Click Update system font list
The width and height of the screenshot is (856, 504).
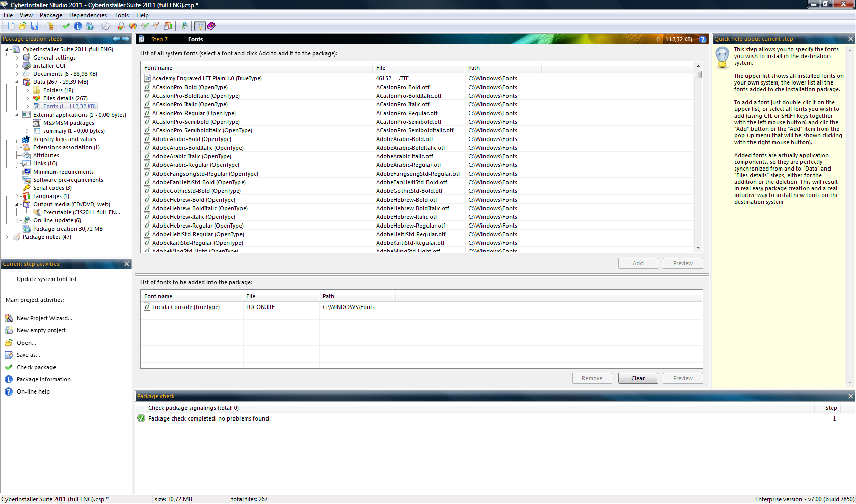click(x=47, y=279)
